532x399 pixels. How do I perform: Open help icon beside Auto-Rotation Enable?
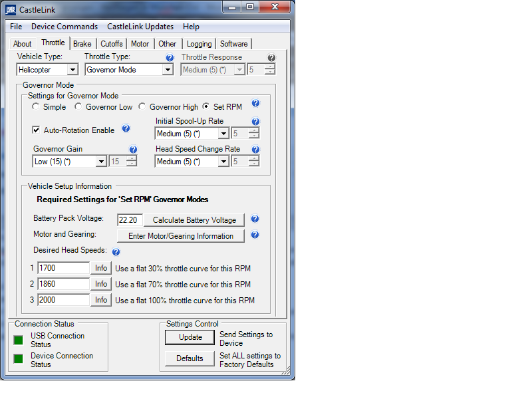coord(126,128)
